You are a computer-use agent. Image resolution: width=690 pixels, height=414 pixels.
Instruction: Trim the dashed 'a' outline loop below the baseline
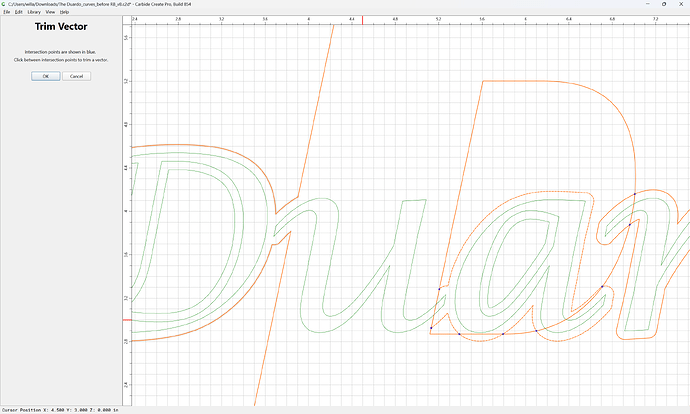click(481, 341)
